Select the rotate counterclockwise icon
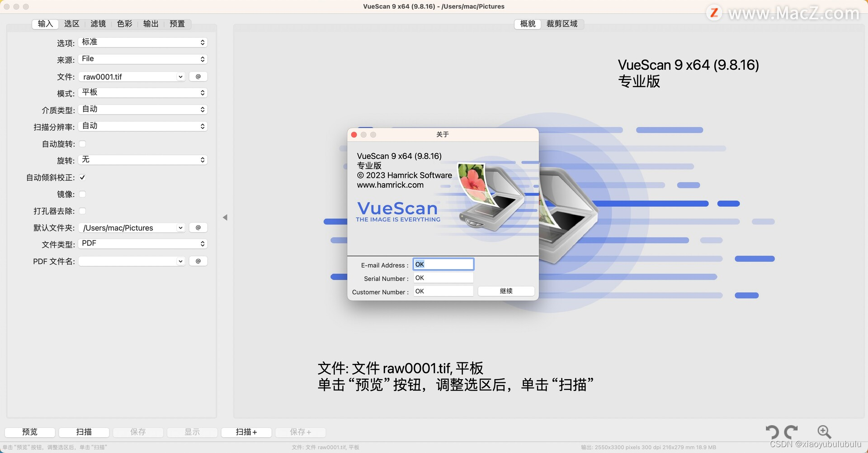 (773, 432)
